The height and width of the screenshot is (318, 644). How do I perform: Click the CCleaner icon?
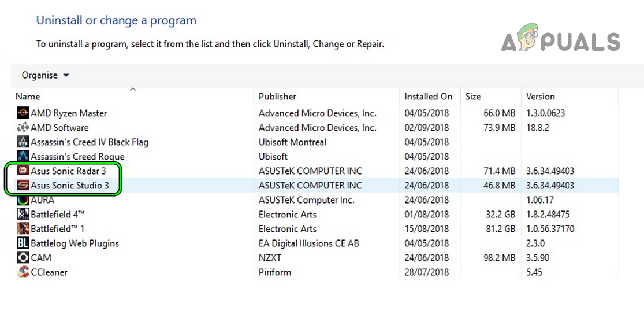pos(23,272)
